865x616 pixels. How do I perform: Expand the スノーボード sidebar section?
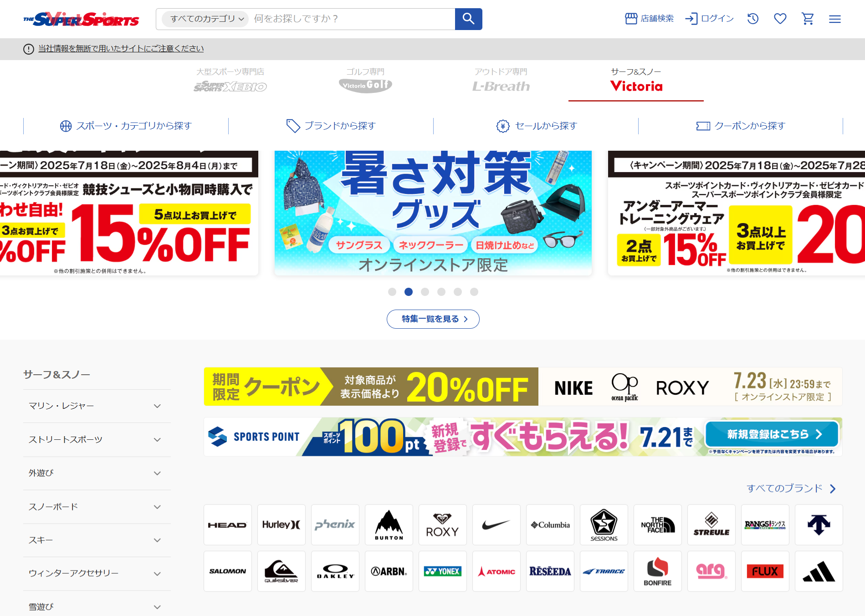(97, 507)
